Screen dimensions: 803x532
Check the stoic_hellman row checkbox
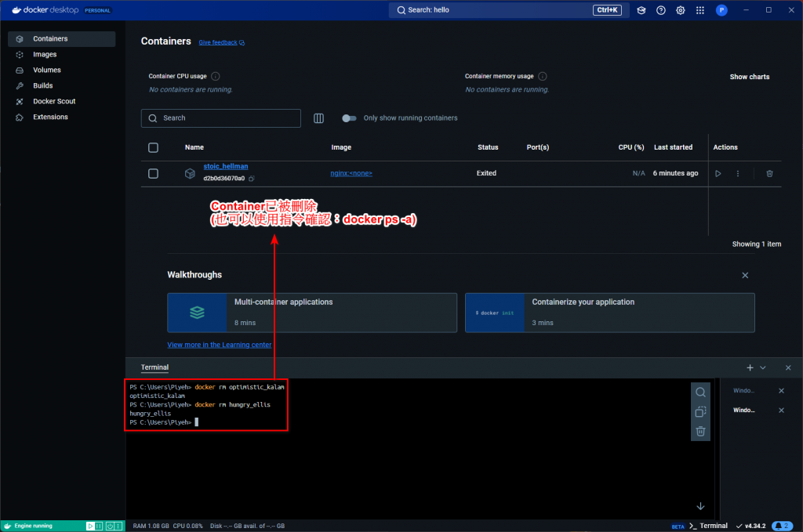click(153, 173)
